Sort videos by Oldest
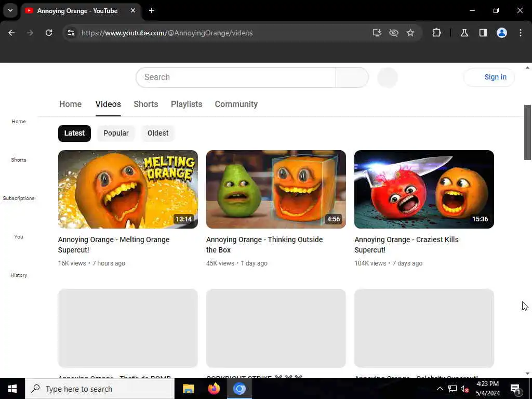The height and width of the screenshot is (399, 532). 158,133
